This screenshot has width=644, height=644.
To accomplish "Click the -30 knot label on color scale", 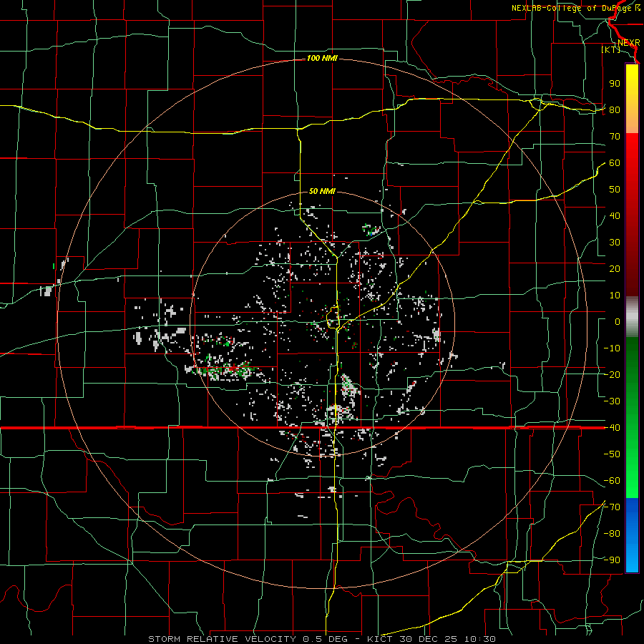I will pyautogui.click(x=612, y=401).
